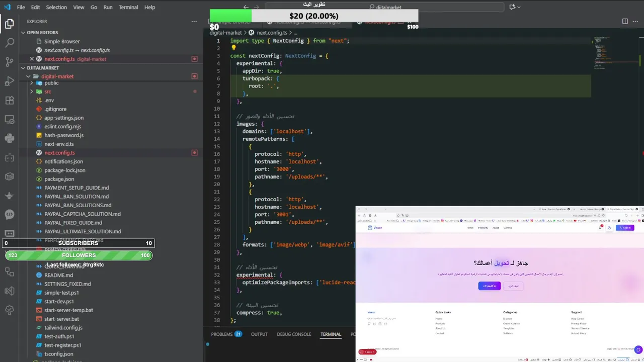Open the Python activity bar icon
The image size is (644, 362).
10,138
